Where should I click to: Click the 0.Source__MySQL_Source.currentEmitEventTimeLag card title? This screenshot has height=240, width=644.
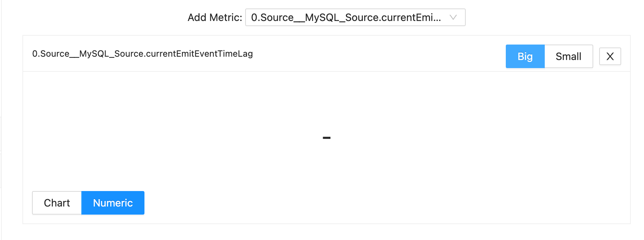143,54
